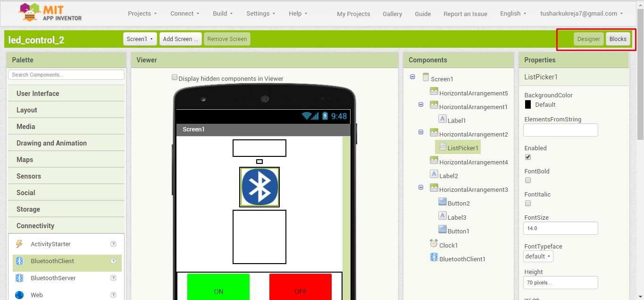Click the FontSize 14.0 field
The height and width of the screenshot is (300, 644).
tap(560, 228)
